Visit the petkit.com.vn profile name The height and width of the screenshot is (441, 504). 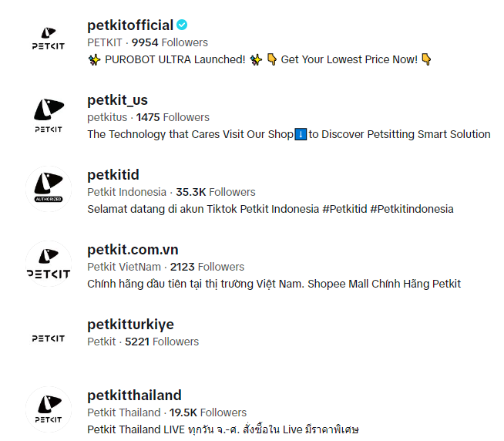[133, 250]
